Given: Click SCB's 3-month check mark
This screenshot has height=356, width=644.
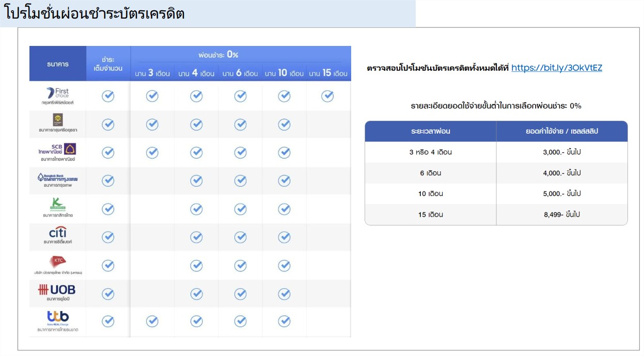Looking at the screenshot, I should coord(152,152).
